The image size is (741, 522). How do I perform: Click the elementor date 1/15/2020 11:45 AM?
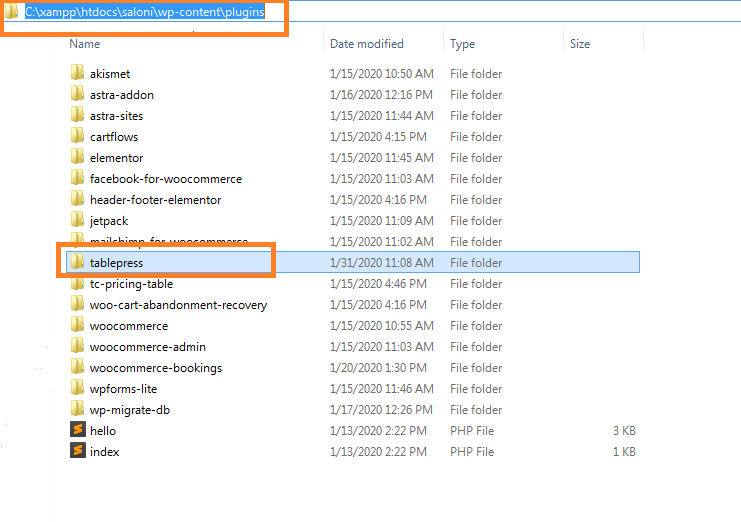[x=381, y=158]
